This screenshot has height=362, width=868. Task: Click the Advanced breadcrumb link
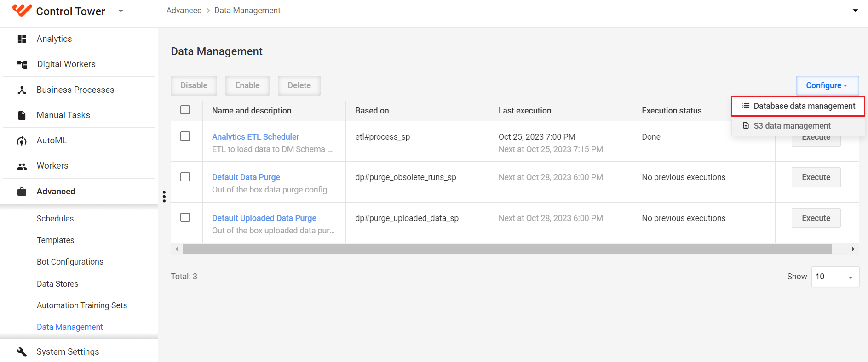(184, 11)
